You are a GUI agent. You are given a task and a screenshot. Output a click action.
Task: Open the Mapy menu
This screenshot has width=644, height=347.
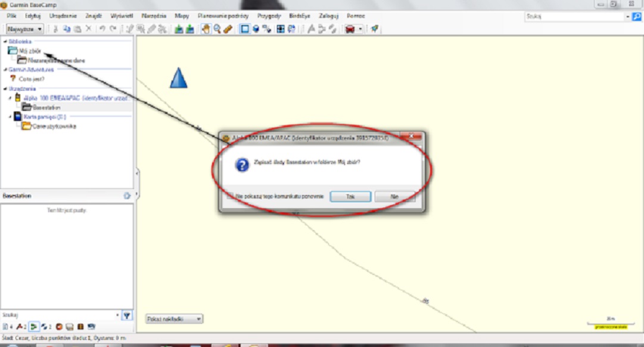point(182,16)
